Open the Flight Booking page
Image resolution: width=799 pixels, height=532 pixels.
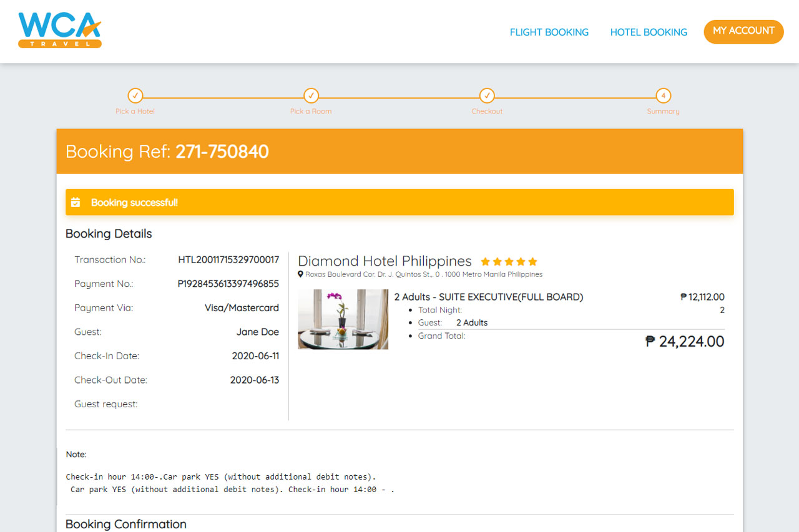pos(549,32)
